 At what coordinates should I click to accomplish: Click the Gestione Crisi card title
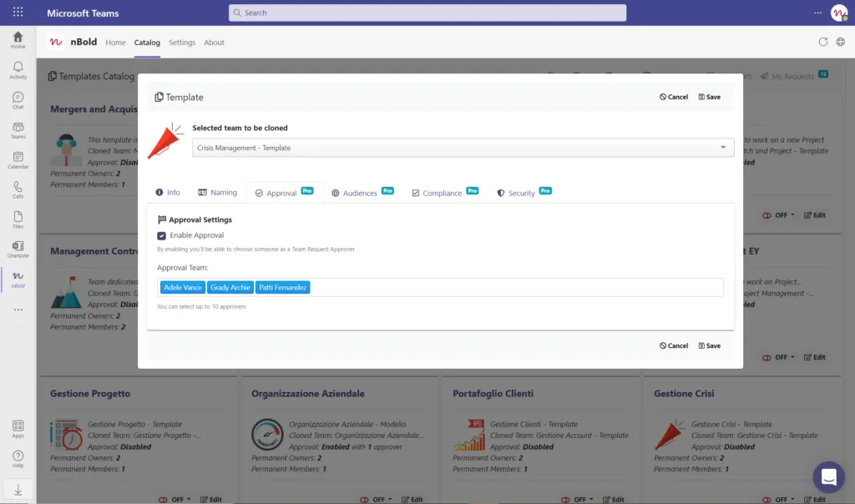tap(684, 393)
